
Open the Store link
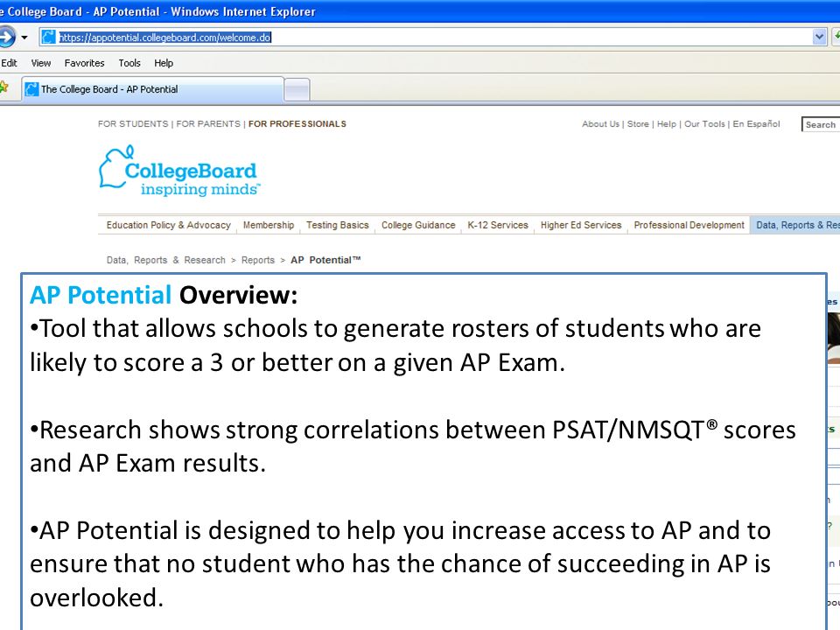(x=638, y=123)
